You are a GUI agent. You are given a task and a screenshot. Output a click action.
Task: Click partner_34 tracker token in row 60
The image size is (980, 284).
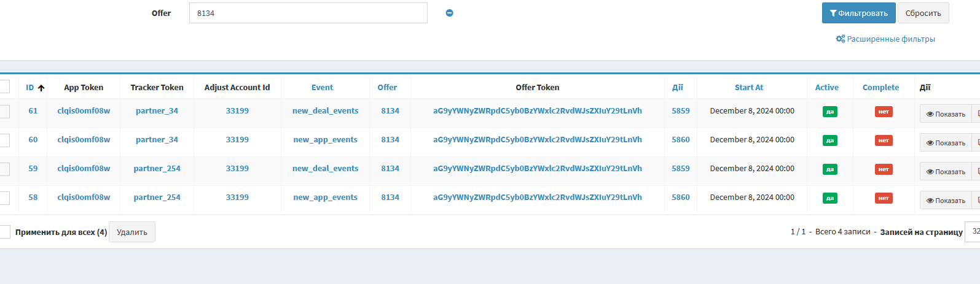click(x=157, y=140)
